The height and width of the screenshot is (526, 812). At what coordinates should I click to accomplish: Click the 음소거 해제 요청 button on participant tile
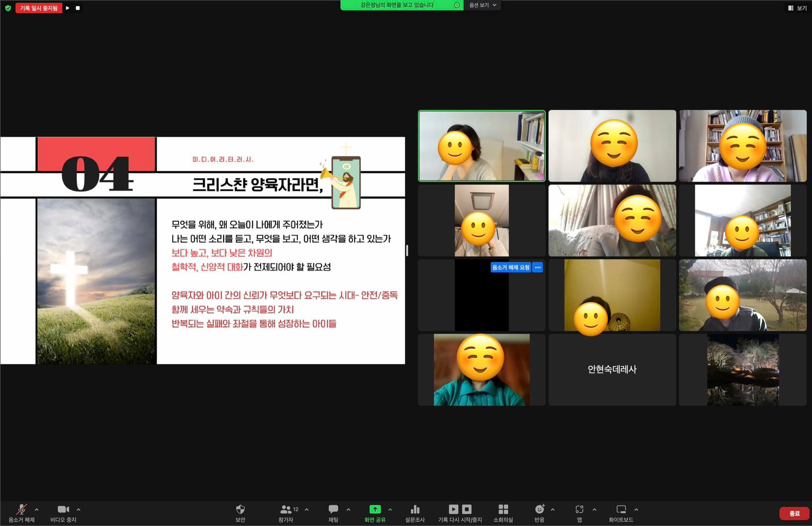coord(511,267)
